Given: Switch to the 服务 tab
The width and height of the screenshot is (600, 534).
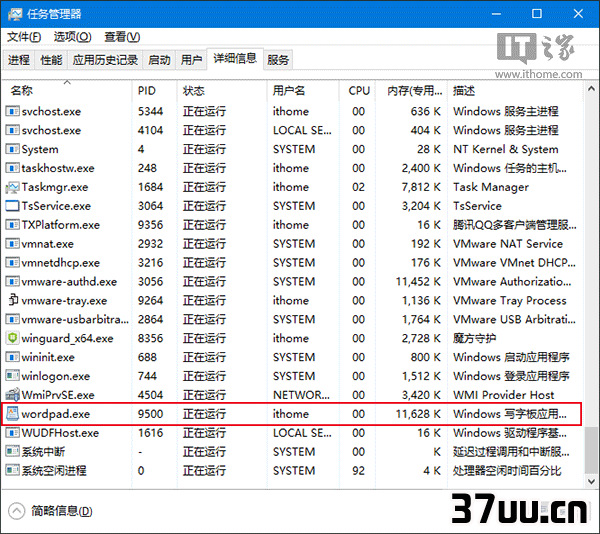Looking at the screenshot, I should tap(278, 60).
